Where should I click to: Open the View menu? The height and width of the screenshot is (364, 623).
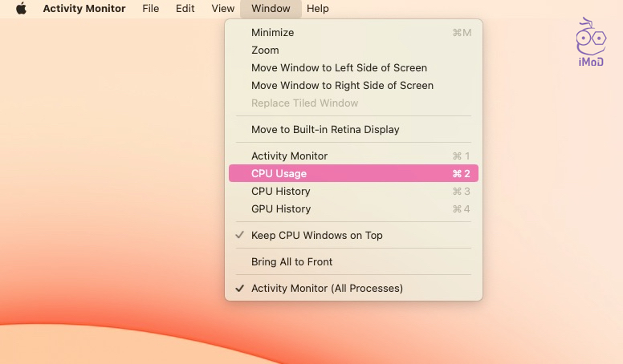click(223, 9)
